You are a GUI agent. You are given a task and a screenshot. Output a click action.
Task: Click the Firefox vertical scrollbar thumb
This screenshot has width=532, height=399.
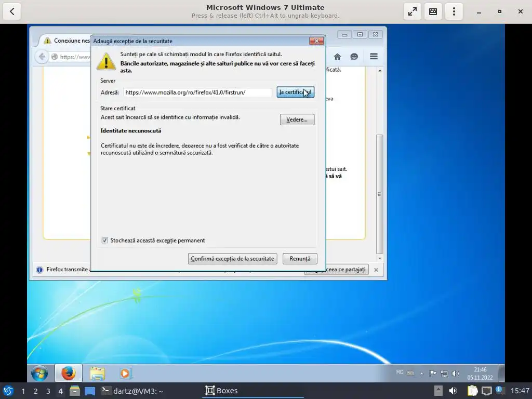(380, 194)
